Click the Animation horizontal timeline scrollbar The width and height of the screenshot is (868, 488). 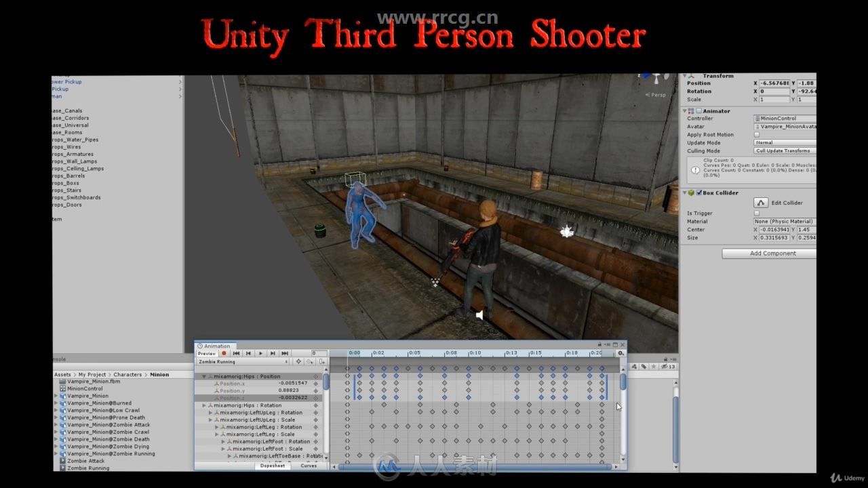tap(475, 466)
